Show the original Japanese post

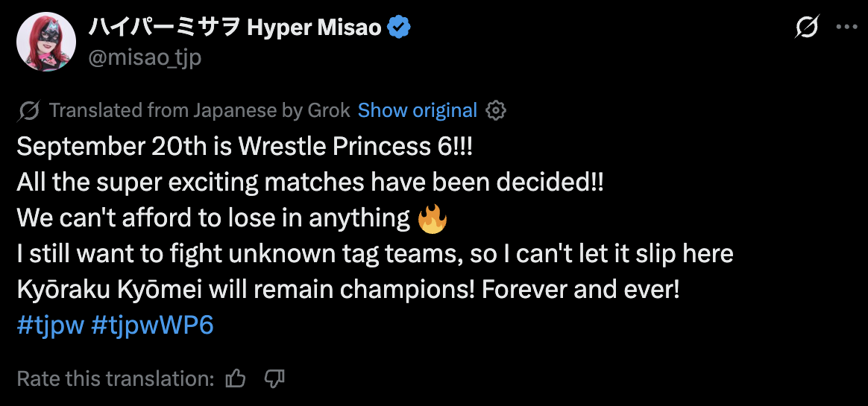click(x=417, y=111)
